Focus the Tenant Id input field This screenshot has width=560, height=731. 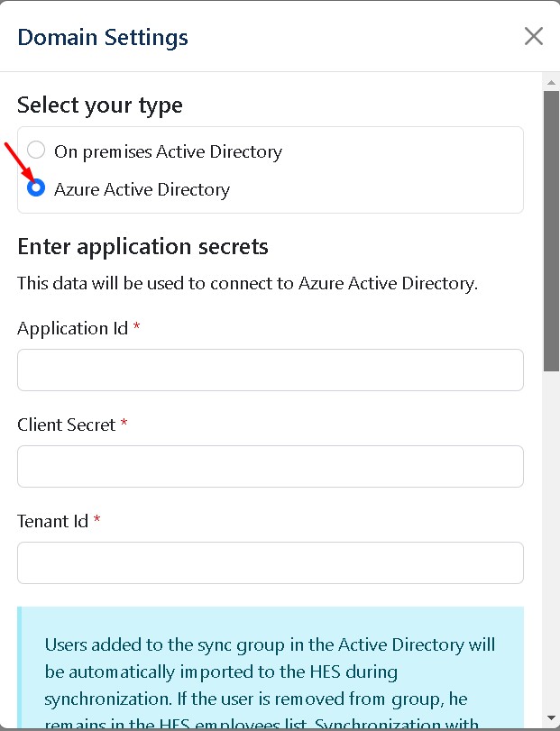[271, 562]
